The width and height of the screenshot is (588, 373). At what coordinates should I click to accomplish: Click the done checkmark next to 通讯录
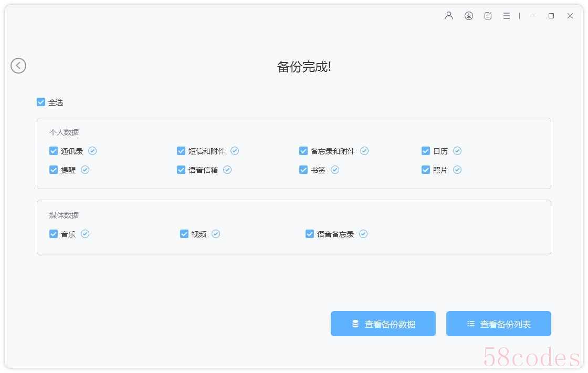pyautogui.click(x=92, y=151)
